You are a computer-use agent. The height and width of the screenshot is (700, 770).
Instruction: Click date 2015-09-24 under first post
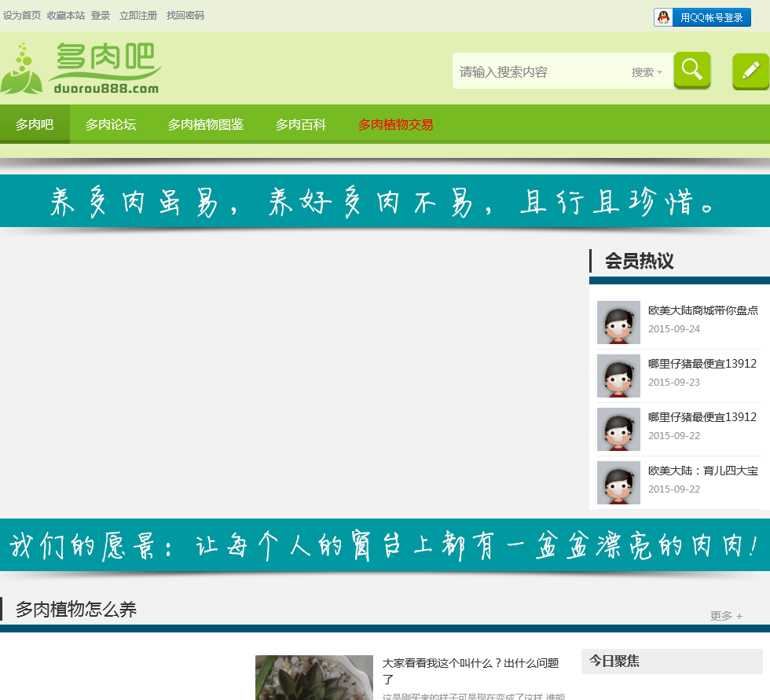(x=674, y=329)
